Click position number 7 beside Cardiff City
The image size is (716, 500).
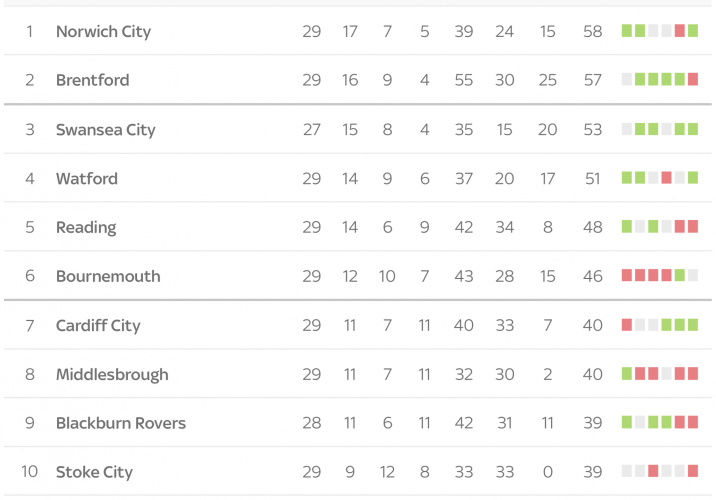(30, 326)
